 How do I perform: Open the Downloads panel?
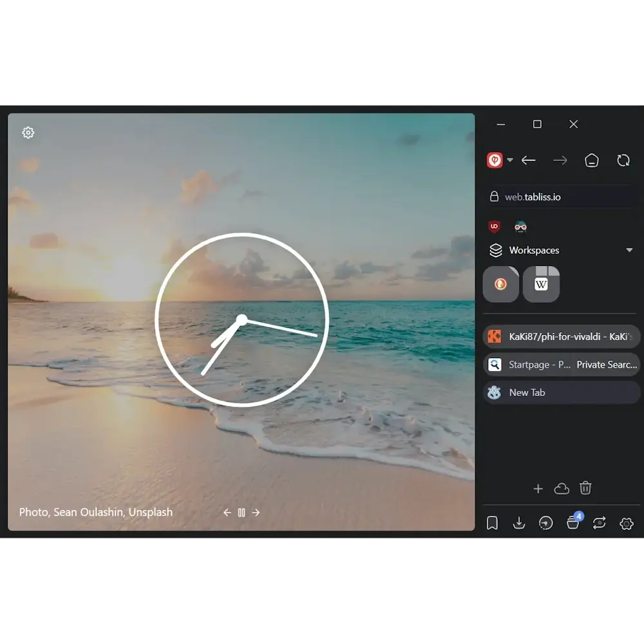[x=519, y=523]
